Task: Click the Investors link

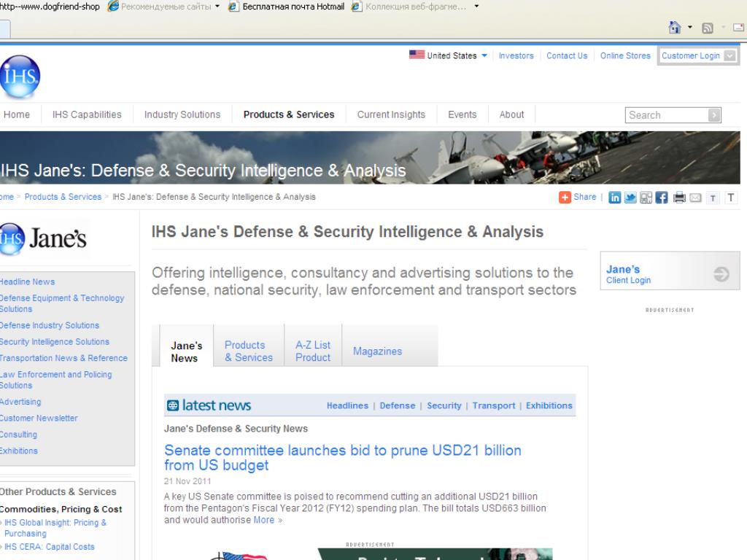Action: [x=516, y=55]
